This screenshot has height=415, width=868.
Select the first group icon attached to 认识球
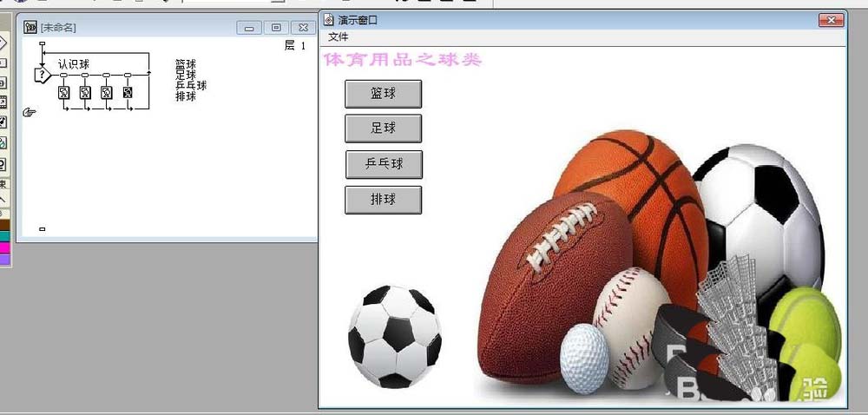click(63, 92)
